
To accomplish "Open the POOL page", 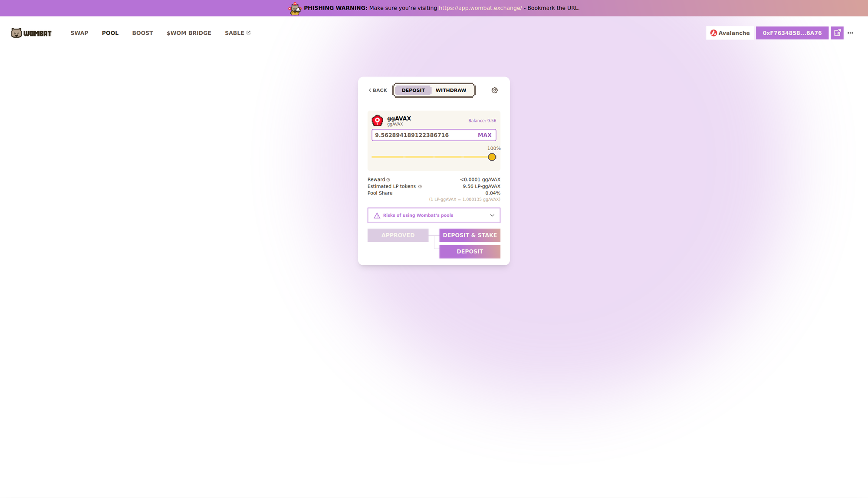I will (110, 33).
